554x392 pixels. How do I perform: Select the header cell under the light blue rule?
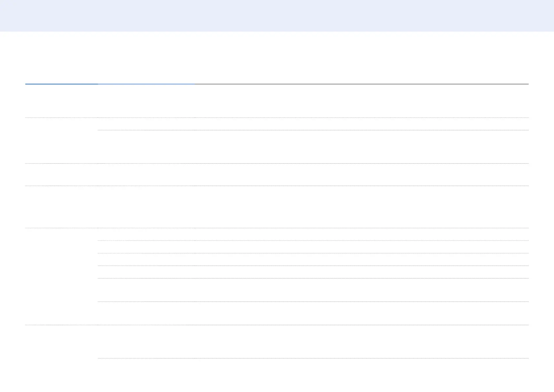tap(146, 101)
